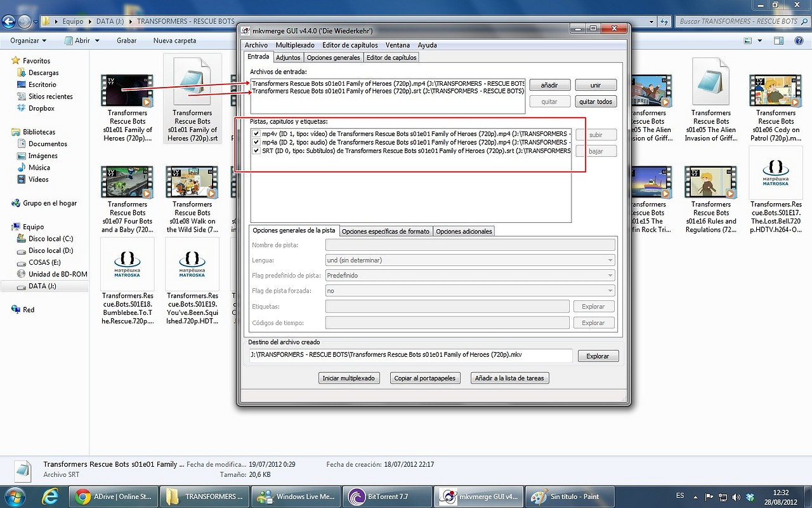
Task: Click Añadir a la lista de tareas
Action: 509,378
